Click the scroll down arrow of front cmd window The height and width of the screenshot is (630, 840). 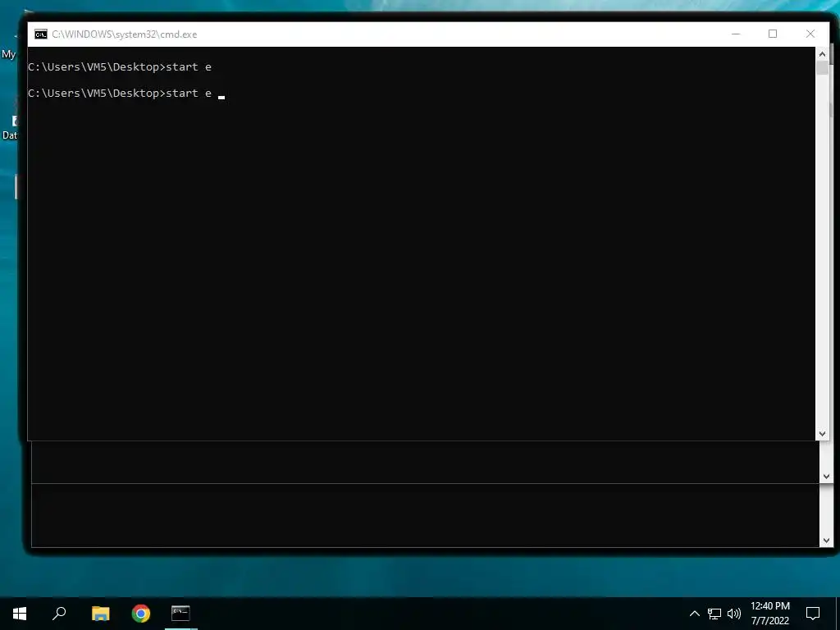[x=822, y=434]
